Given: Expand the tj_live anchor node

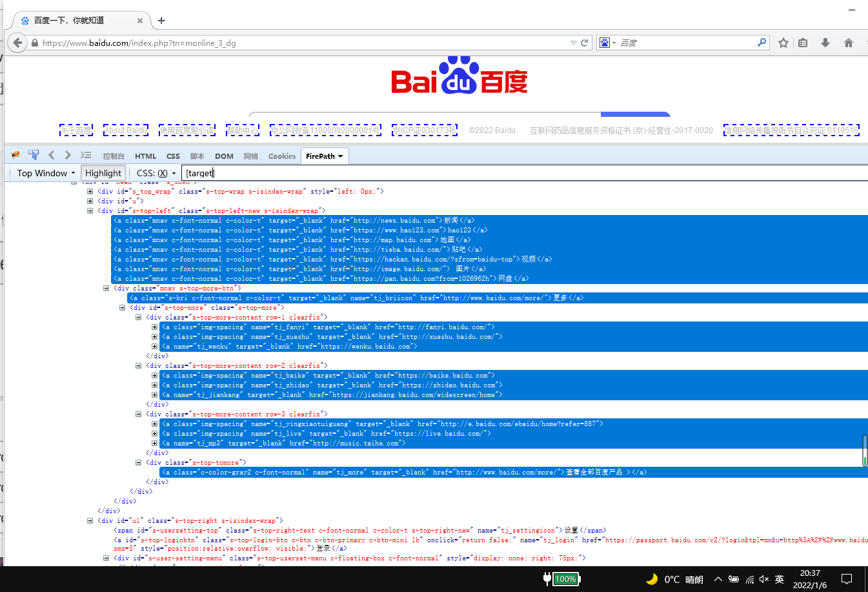Looking at the screenshot, I should (x=155, y=433).
